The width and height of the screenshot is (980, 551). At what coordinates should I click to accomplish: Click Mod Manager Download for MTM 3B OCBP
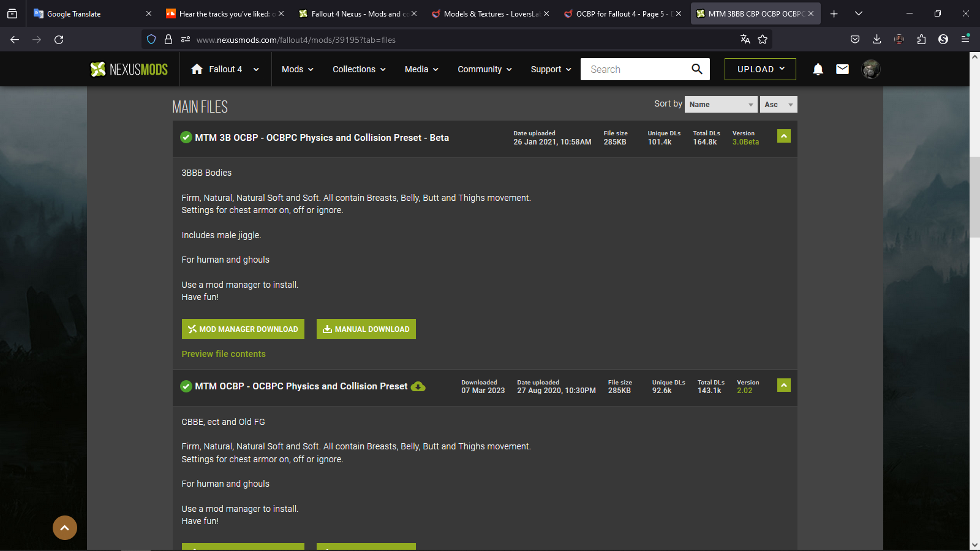243,329
